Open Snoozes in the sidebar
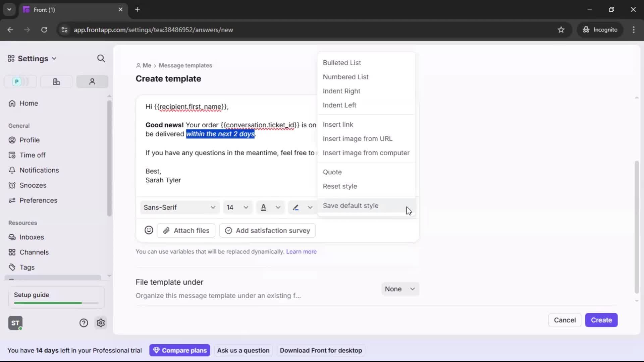 click(33, 185)
